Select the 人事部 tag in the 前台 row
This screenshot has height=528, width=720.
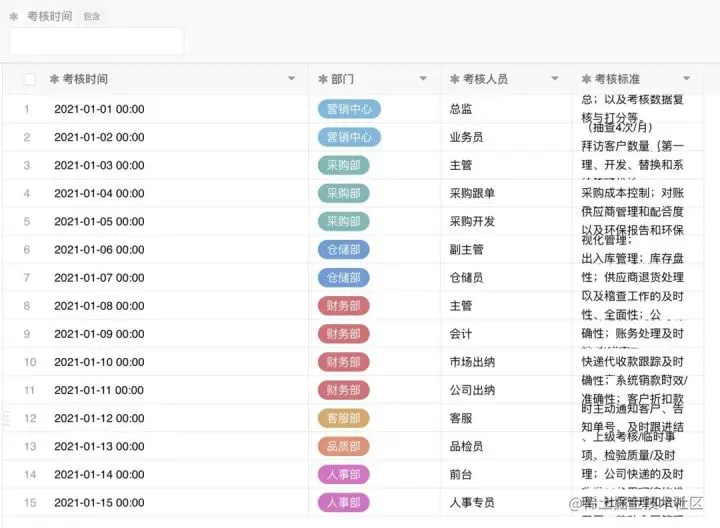343,474
